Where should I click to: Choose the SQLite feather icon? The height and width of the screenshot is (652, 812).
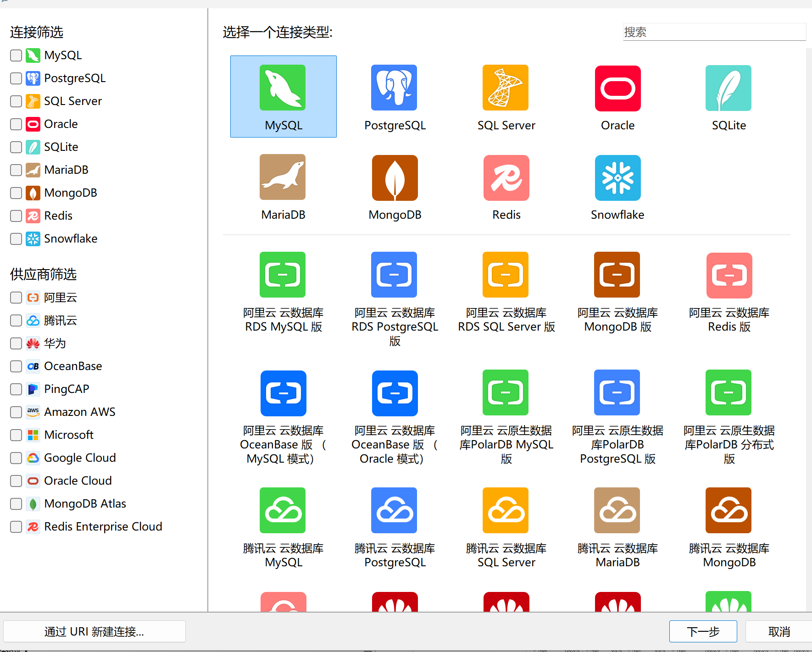click(729, 88)
